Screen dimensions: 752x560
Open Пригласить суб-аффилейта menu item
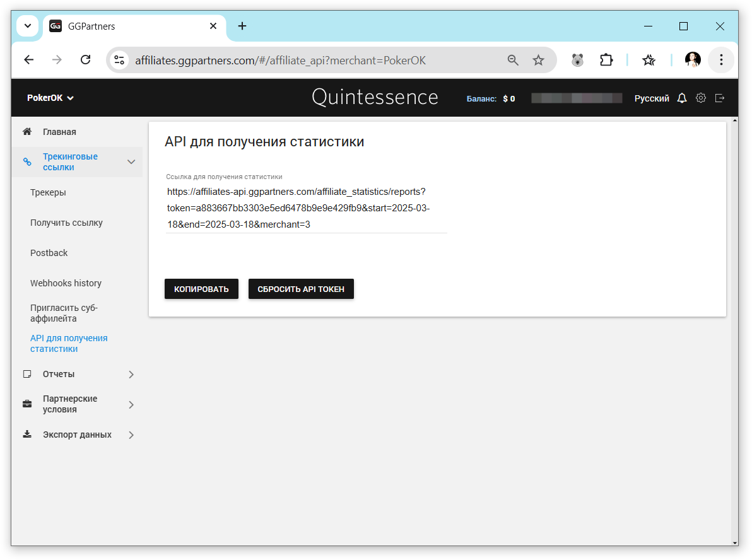(x=64, y=313)
